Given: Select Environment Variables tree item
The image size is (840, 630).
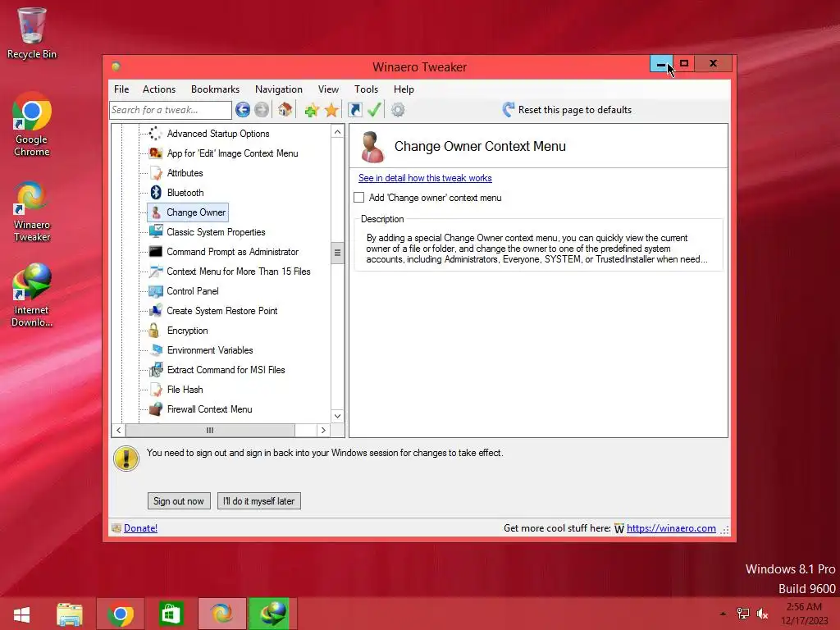Looking at the screenshot, I should coord(210,350).
